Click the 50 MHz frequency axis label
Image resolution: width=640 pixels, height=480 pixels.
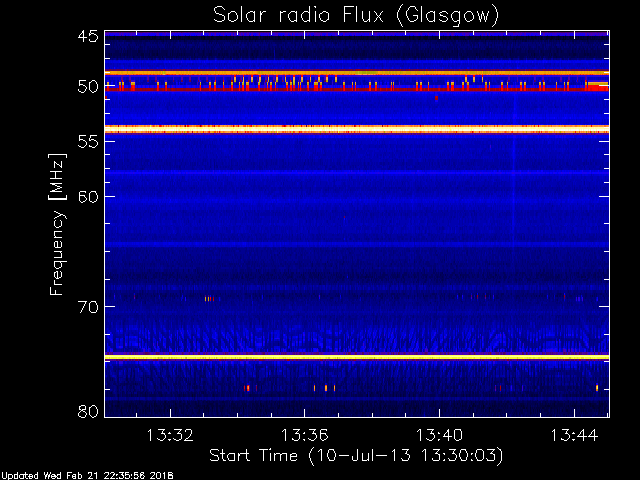[x=88, y=87]
